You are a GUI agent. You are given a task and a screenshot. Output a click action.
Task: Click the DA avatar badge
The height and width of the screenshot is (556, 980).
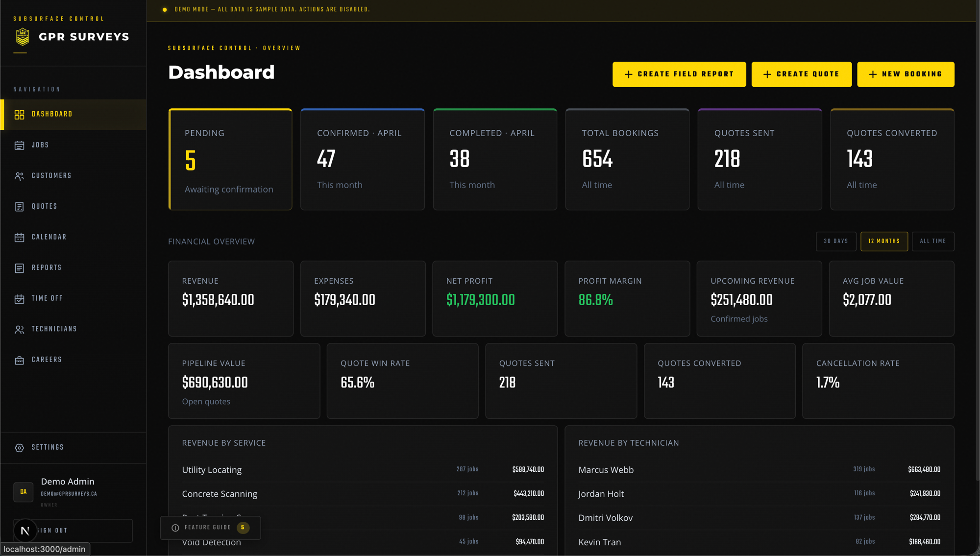24,492
